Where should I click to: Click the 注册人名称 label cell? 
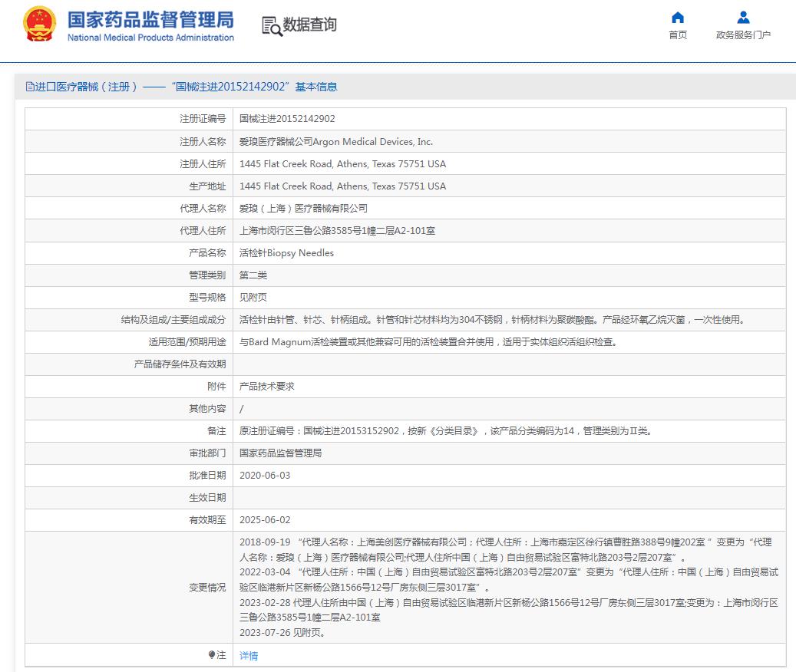pos(129,141)
